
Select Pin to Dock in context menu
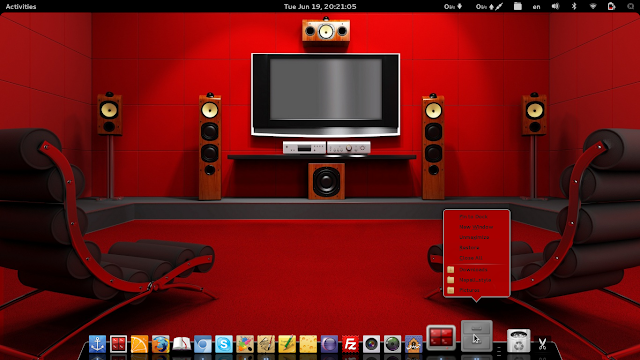[473, 217]
